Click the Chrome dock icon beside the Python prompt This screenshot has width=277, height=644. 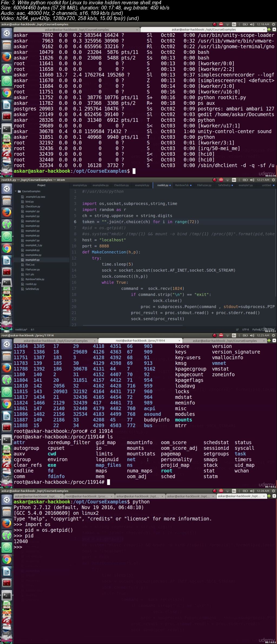tap(6, 559)
